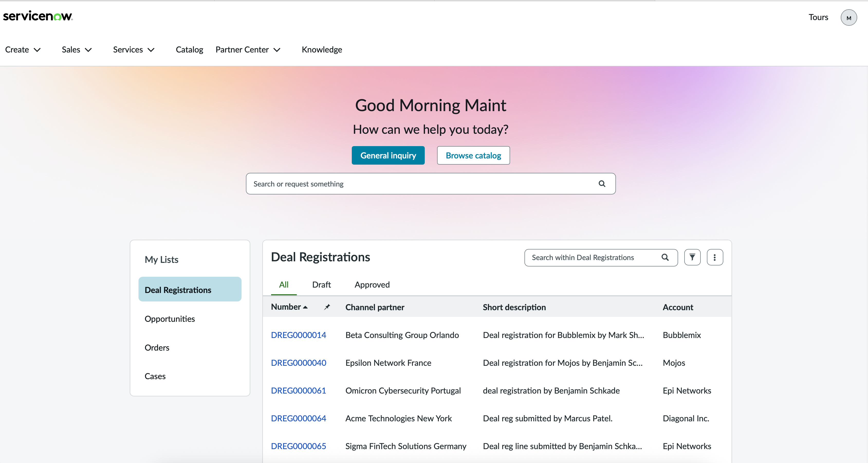Screen dimensions: 868x463
Task: Click cell Acme Technologies New York
Action: click(399, 418)
